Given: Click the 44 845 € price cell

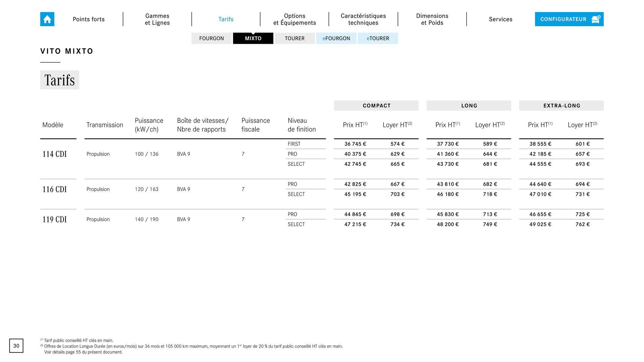Looking at the screenshot, I should pyautogui.click(x=355, y=214).
